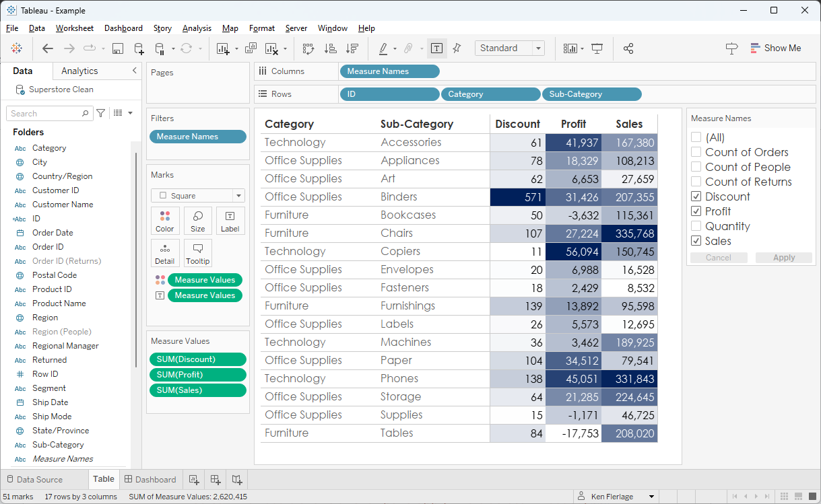Click the Save icon in toolbar

(118, 48)
